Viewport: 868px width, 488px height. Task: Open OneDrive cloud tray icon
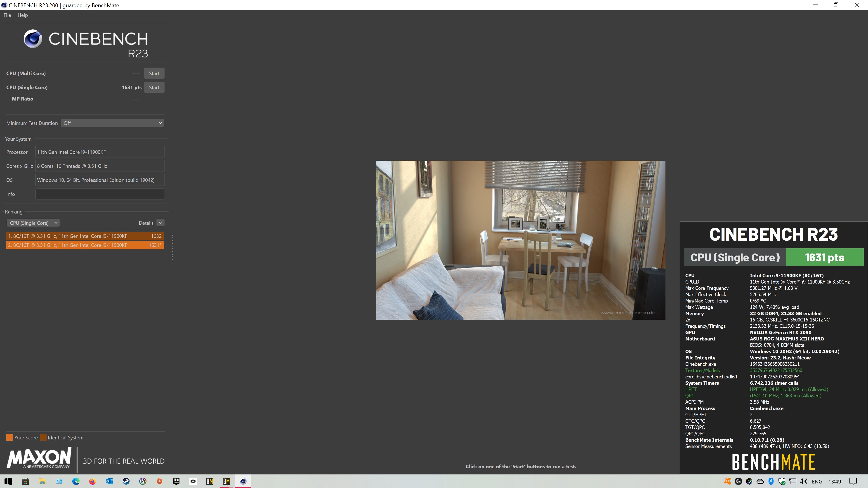[x=760, y=481]
